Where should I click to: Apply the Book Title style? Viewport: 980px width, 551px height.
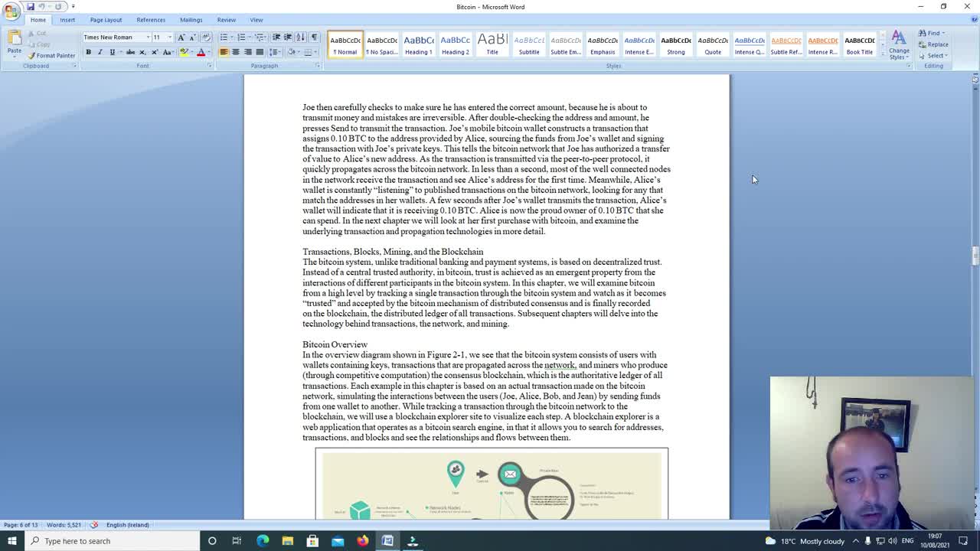[860, 44]
